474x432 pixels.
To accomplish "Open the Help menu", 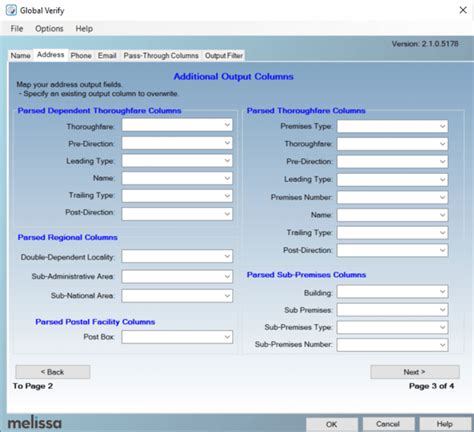I will (84, 29).
